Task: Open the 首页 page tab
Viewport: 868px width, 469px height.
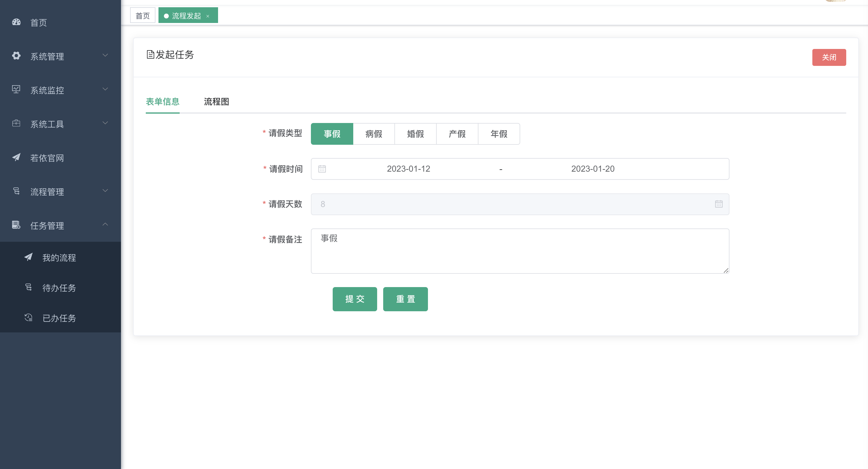Action: 142,15
